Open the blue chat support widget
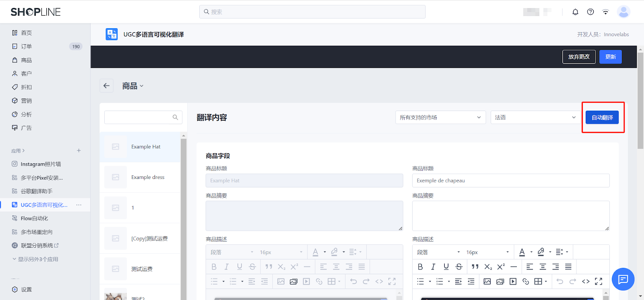Viewport: 644px width, 300px height. point(623,279)
